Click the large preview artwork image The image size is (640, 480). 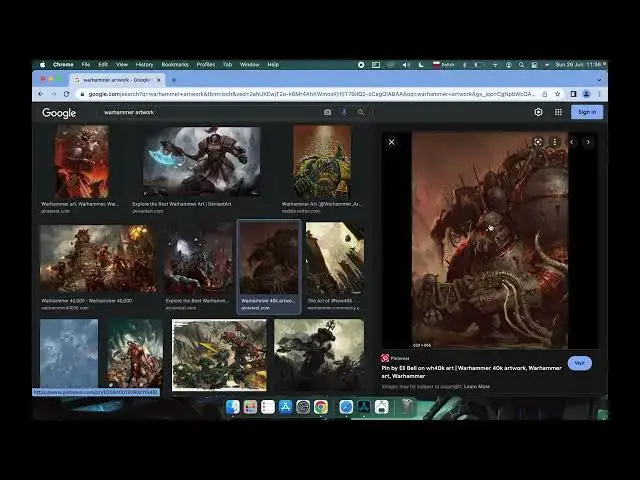[490, 240]
